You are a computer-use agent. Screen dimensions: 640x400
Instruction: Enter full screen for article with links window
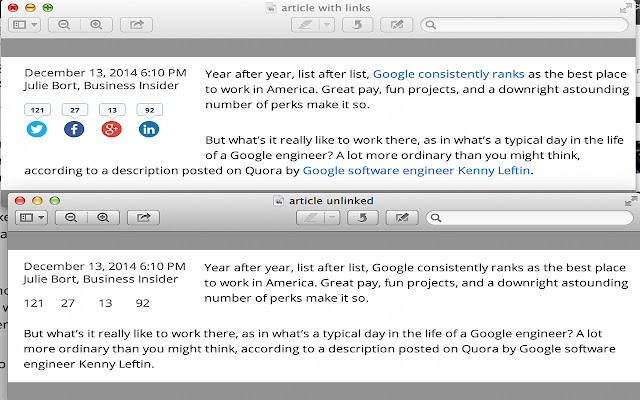[x=626, y=8]
